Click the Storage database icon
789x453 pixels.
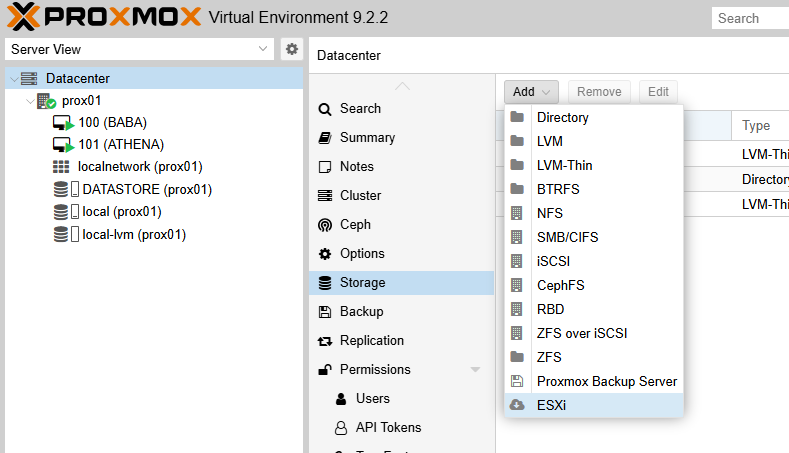pos(325,283)
